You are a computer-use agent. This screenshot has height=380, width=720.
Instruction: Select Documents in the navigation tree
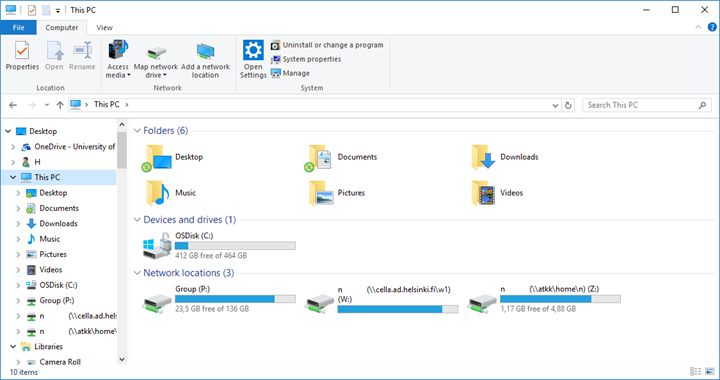click(x=53, y=208)
